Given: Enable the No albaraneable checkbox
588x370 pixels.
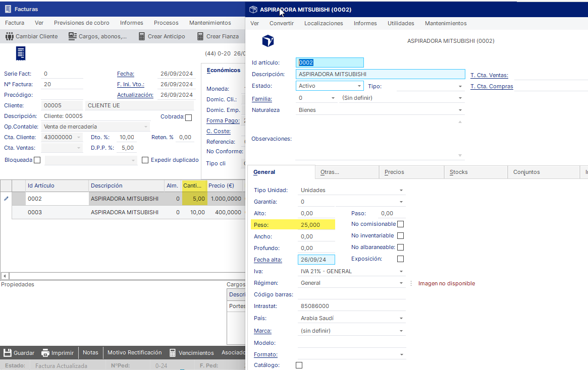Looking at the screenshot, I should point(401,248).
